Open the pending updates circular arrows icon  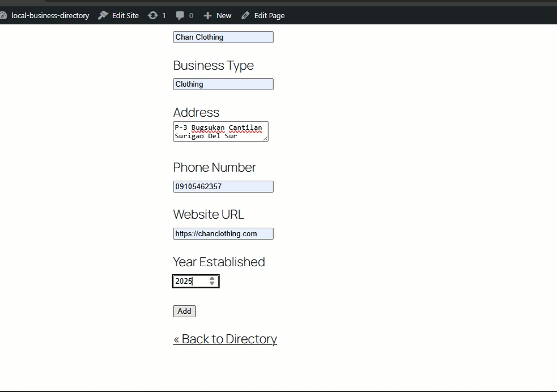click(152, 15)
